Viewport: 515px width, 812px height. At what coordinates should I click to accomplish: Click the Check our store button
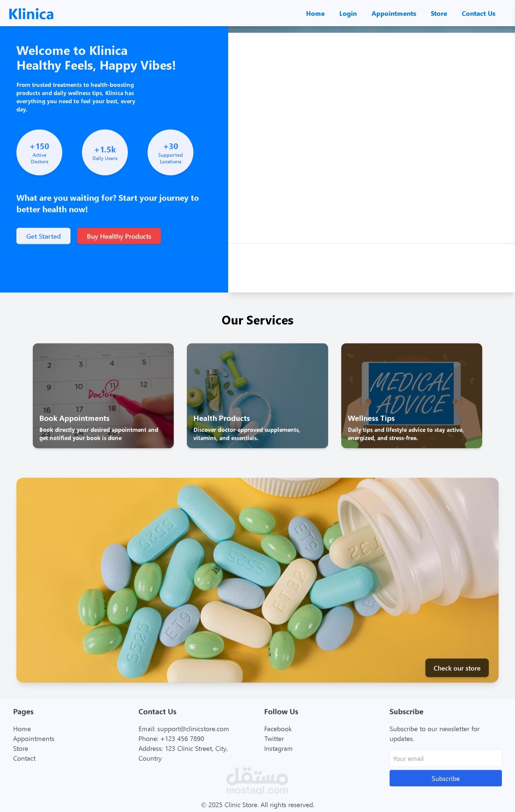[457, 668]
